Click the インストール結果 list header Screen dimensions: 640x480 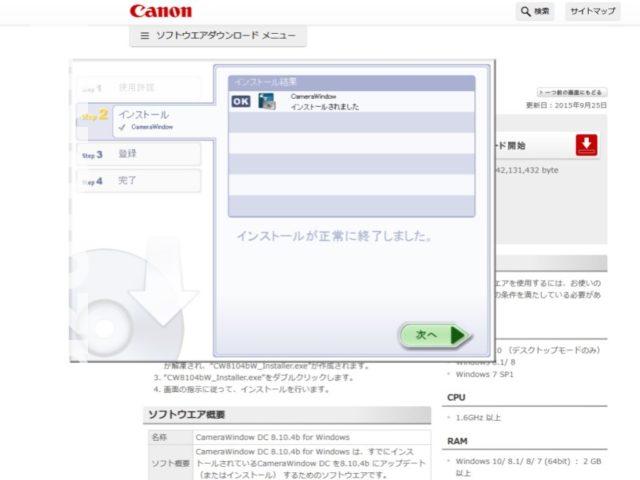tap(351, 80)
